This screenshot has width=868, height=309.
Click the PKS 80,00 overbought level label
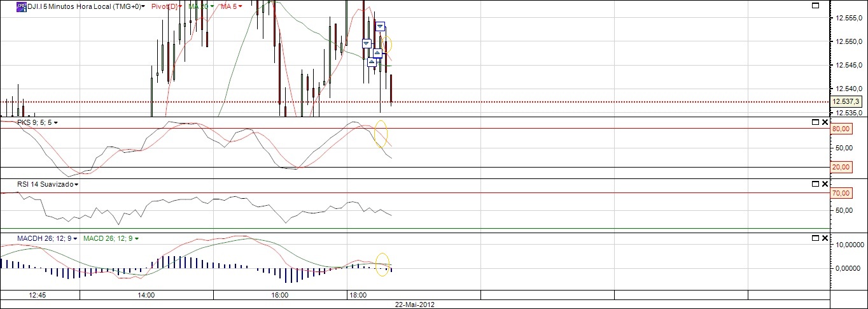(x=841, y=129)
